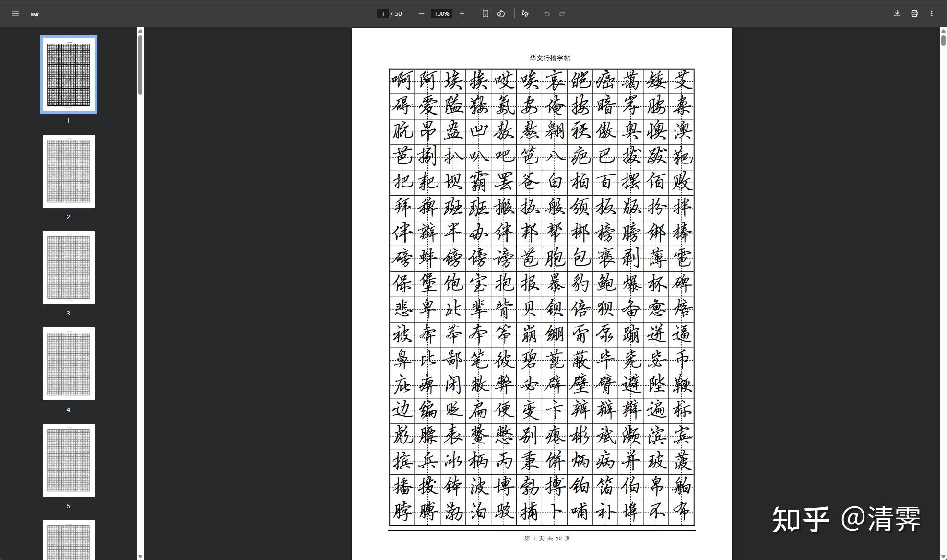Activate the draw annotation tool

coord(525,13)
